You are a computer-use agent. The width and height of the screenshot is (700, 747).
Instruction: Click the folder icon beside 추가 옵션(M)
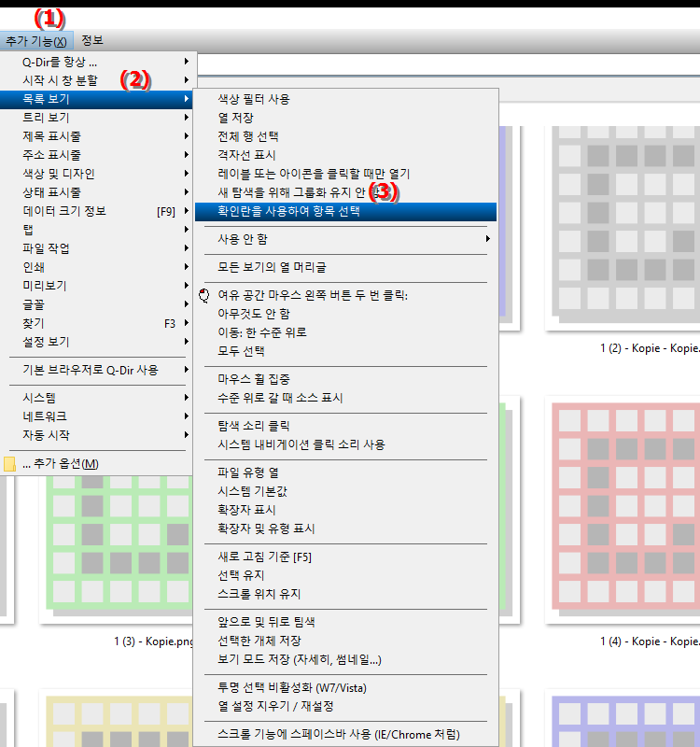pos(9,464)
